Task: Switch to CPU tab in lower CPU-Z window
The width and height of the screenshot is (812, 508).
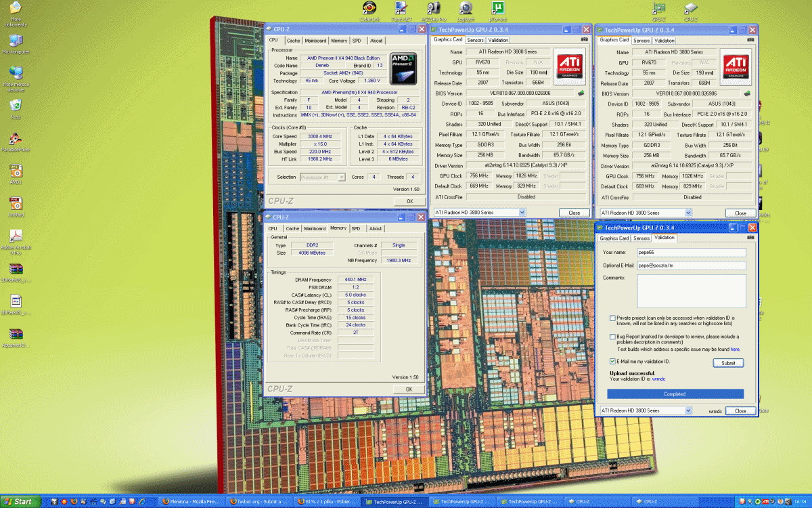Action: 273,229
